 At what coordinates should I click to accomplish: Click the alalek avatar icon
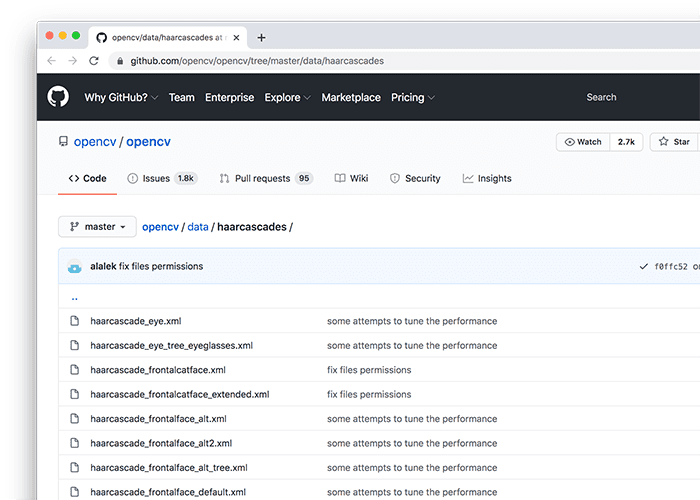pos(74,267)
